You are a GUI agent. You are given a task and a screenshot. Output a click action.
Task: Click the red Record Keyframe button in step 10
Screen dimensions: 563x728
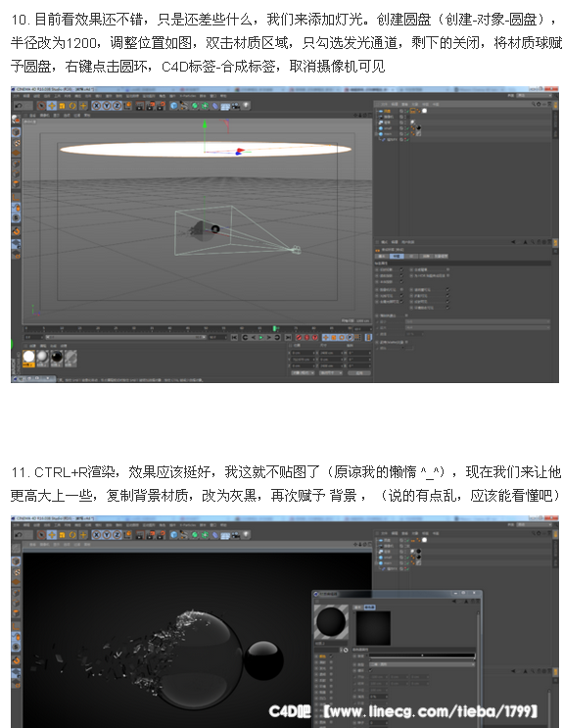click(300, 337)
